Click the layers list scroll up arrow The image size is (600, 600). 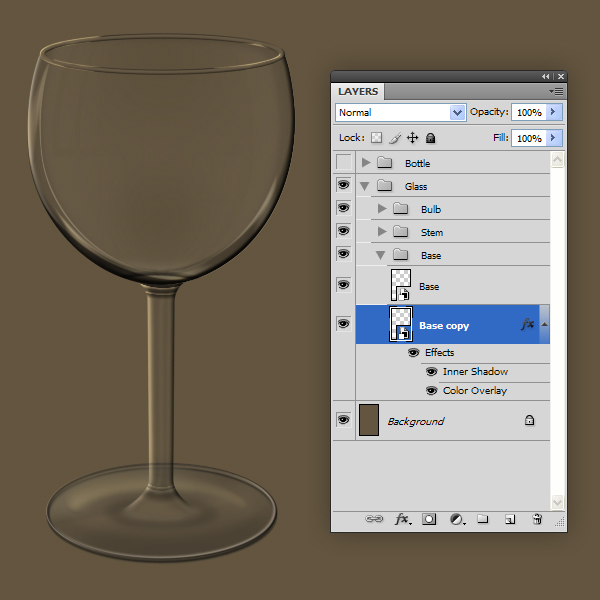click(x=558, y=160)
